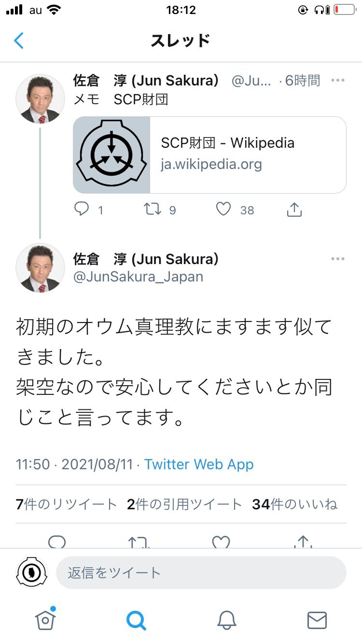View the 2件の引用ツイート list

pyautogui.click(x=184, y=504)
